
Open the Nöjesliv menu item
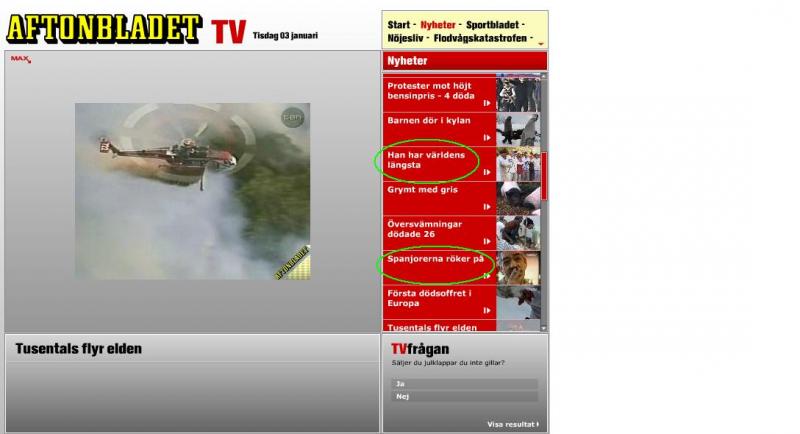pyautogui.click(x=405, y=38)
